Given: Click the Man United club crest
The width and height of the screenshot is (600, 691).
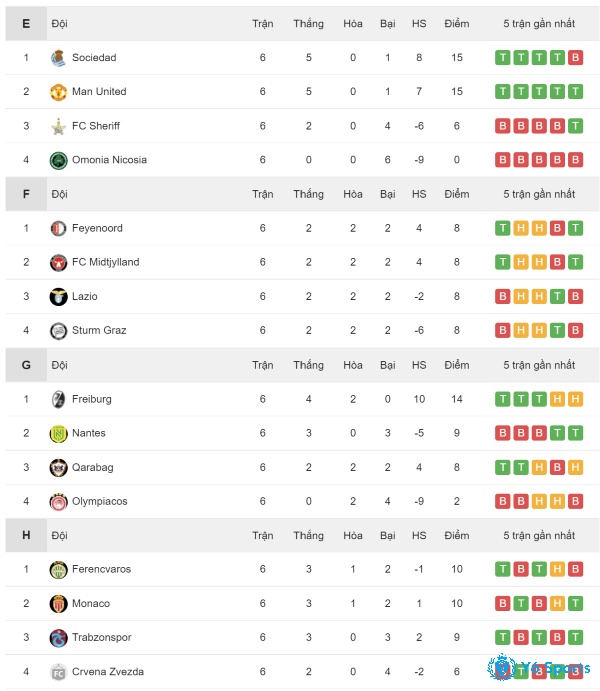Looking at the screenshot, I should coord(58,92).
